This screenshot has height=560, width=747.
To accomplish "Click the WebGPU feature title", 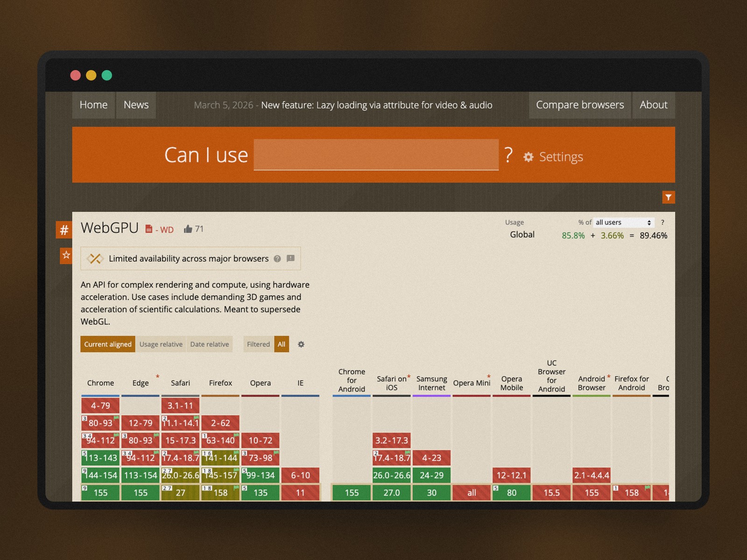I will (110, 228).
